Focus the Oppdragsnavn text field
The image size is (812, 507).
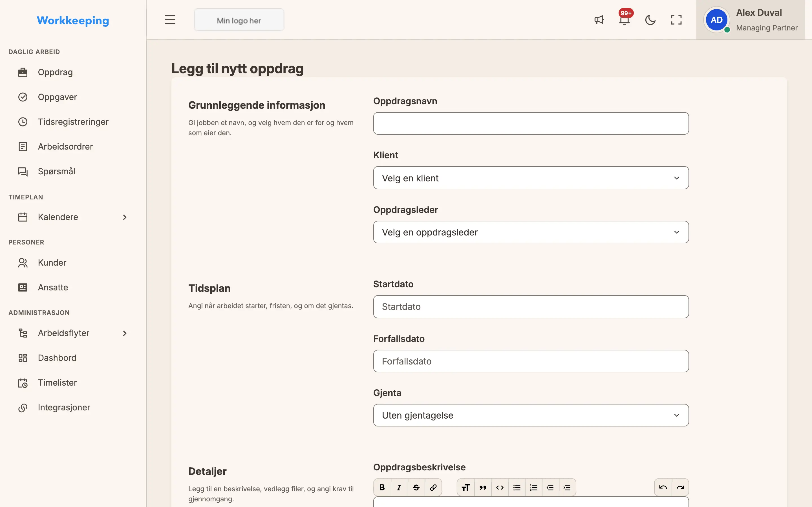tap(531, 123)
